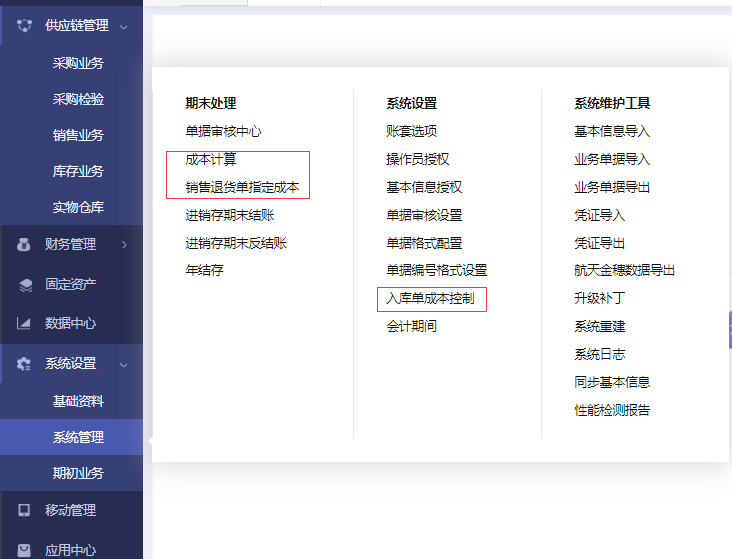The height and width of the screenshot is (559, 732).
Task: Open 会计期间 link
Action: (x=411, y=326)
